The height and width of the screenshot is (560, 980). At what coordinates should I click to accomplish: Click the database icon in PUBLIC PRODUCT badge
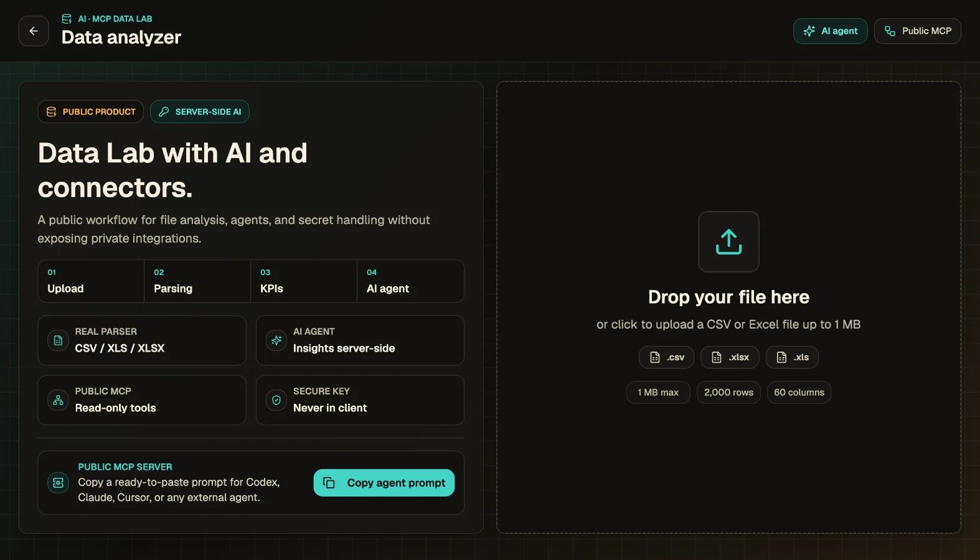pos(52,112)
